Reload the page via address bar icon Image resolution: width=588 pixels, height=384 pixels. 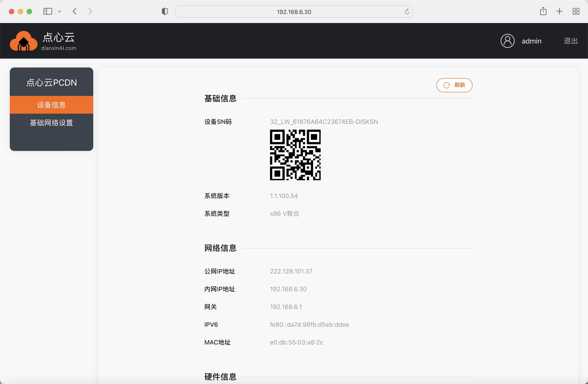407,12
